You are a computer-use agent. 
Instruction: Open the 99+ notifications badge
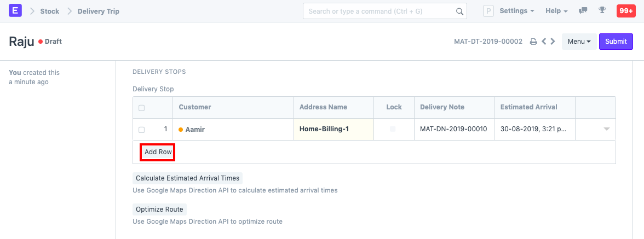tap(625, 11)
